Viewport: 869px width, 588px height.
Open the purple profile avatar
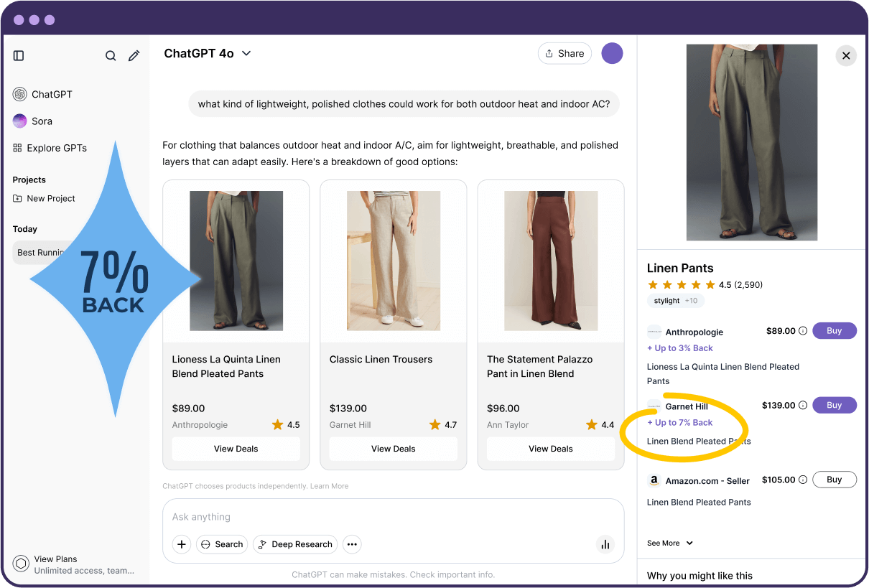tap(612, 53)
